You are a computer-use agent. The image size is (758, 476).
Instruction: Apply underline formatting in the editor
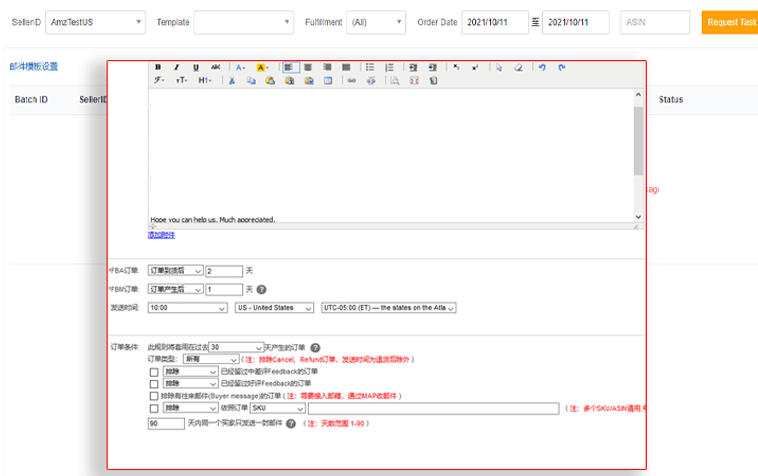coord(196,67)
